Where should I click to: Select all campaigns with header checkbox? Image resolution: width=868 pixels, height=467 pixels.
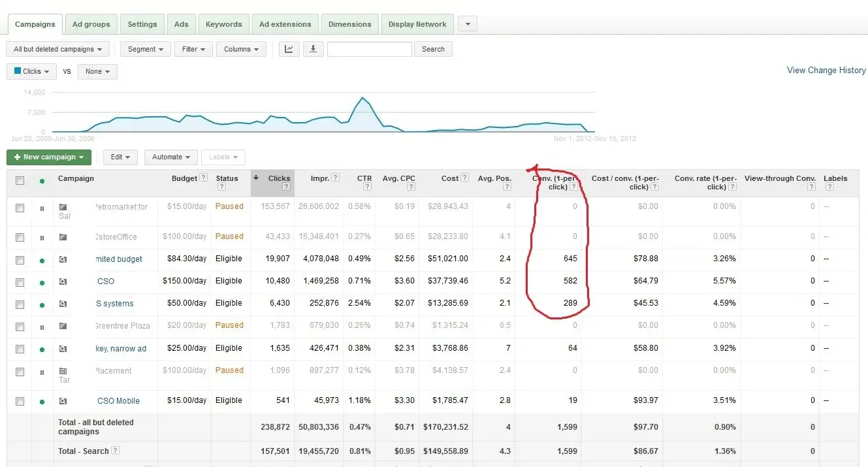pyautogui.click(x=20, y=181)
